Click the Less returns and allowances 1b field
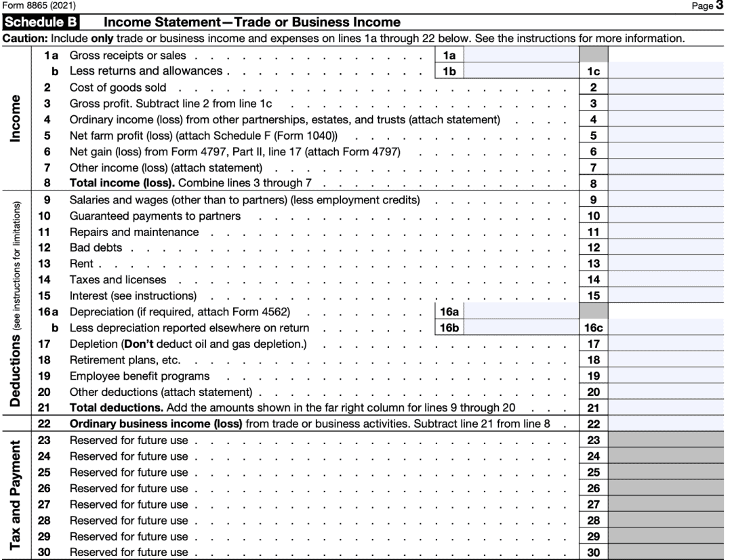 coord(522,71)
